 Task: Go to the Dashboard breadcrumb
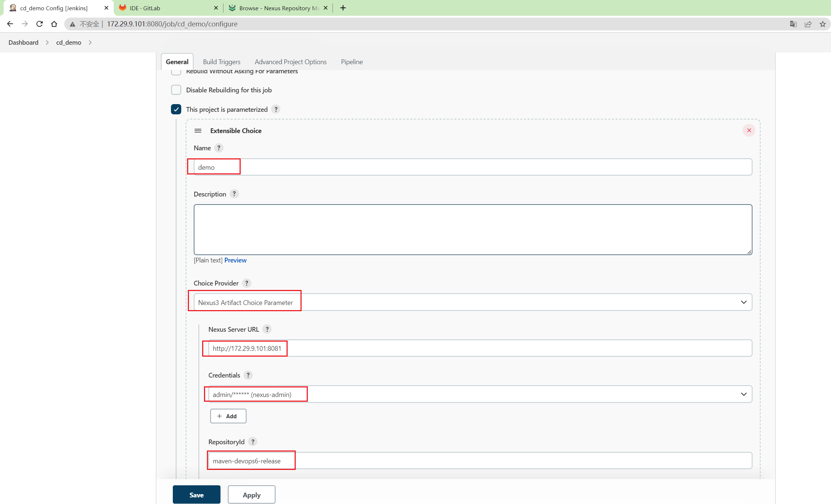click(x=23, y=43)
